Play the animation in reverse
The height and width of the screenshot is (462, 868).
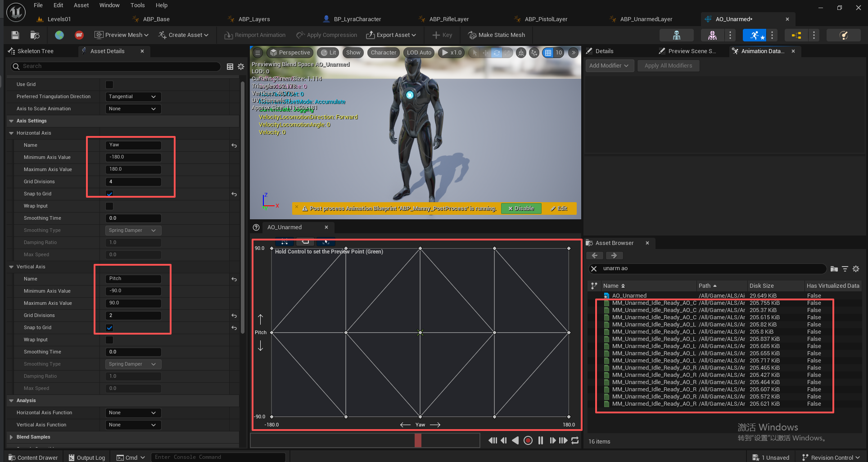tap(515, 440)
